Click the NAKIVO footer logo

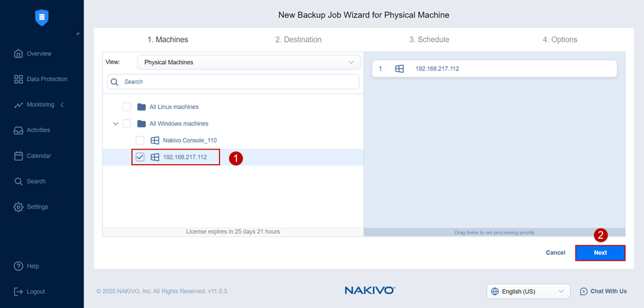(x=370, y=291)
